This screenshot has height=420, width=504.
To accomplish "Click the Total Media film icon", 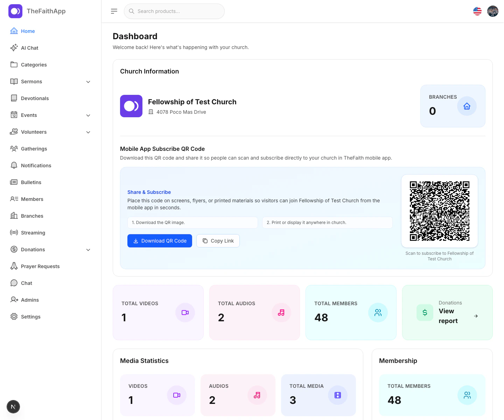I will 338,395.
